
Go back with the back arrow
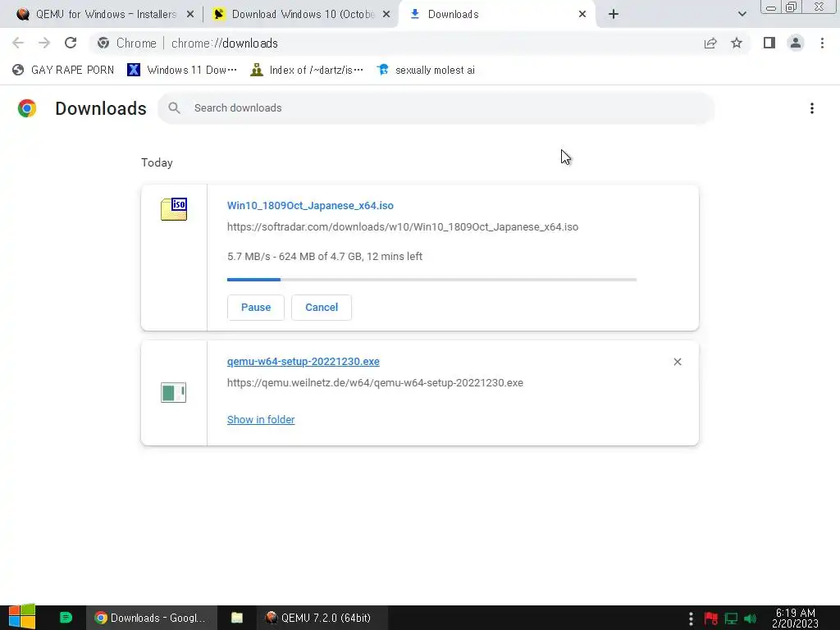tap(18, 43)
